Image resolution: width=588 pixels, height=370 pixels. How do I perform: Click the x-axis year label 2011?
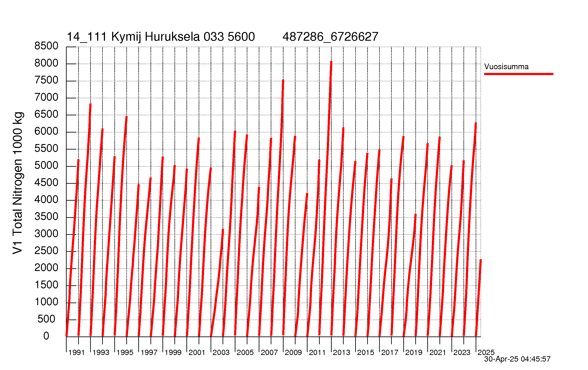pyautogui.click(x=318, y=352)
